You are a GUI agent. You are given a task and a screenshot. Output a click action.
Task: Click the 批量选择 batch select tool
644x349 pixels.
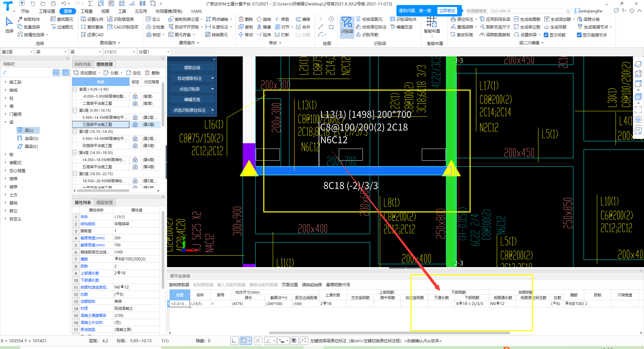[29, 27]
